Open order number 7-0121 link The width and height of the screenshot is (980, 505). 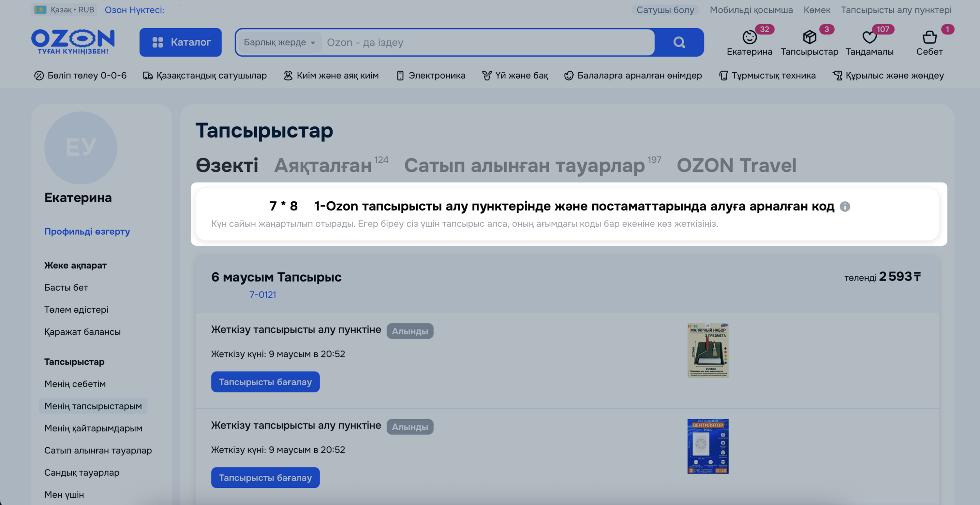point(262,295)
